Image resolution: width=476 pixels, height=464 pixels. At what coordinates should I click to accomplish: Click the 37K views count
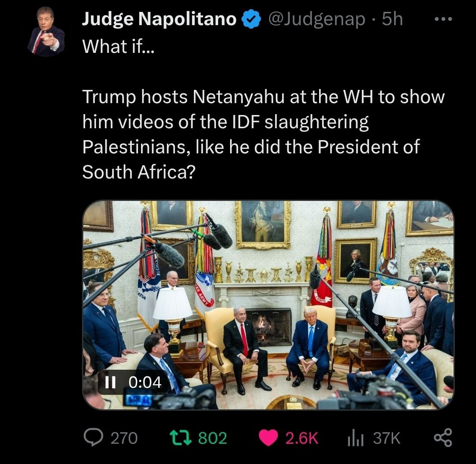pos(387,438)
